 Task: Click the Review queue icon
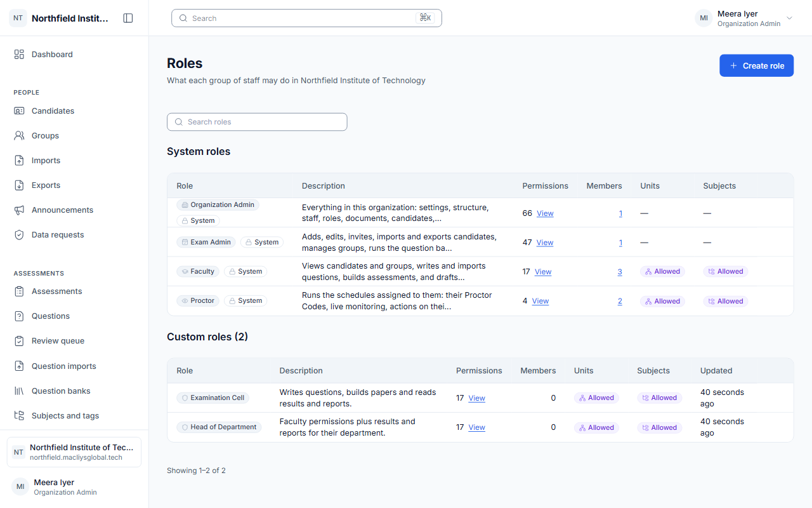click(19, 341)
